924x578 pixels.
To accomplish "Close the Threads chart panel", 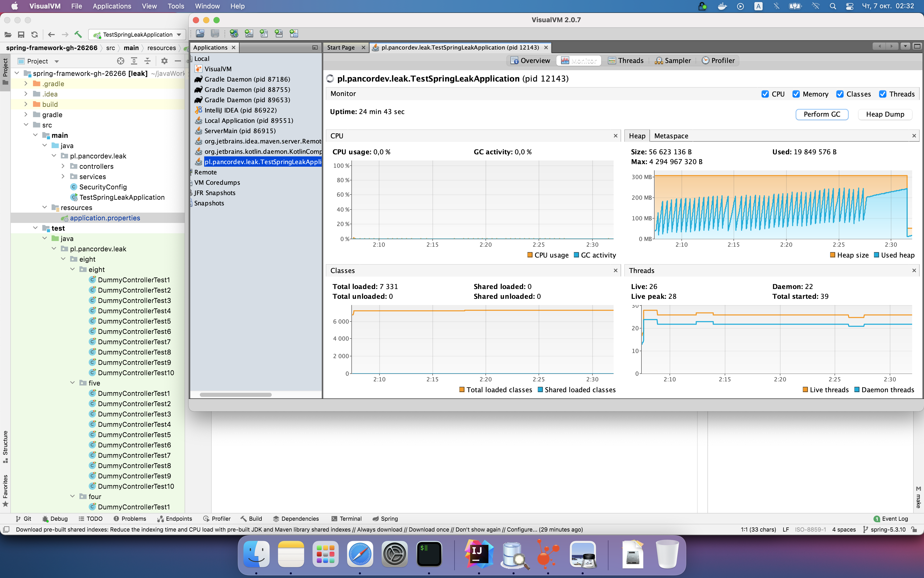I will (x=914, y=270).
